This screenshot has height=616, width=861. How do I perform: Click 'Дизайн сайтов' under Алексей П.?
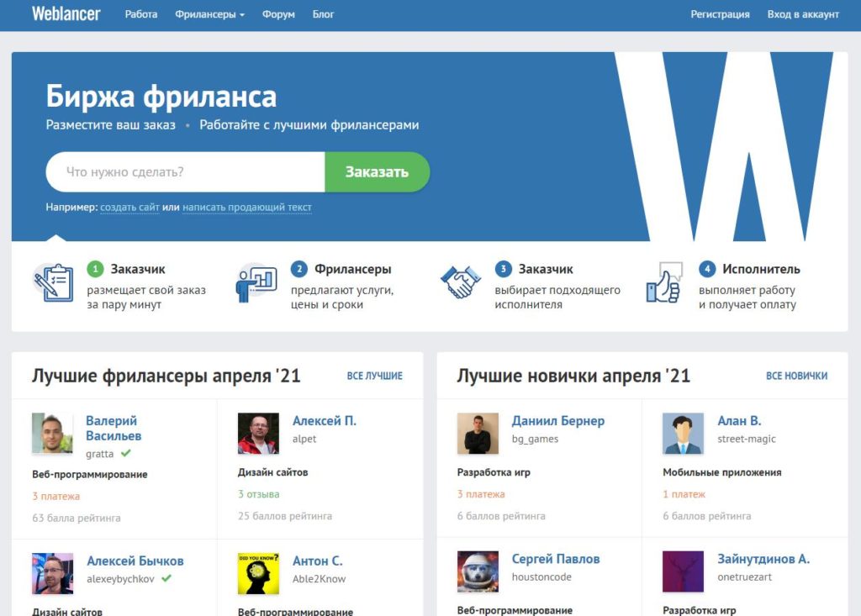[x=273, y=471]
